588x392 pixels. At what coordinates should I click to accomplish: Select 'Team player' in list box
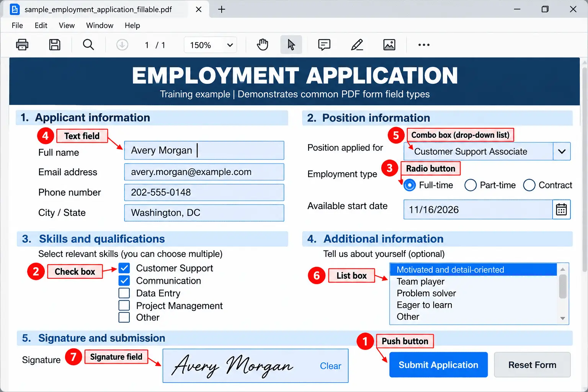click(473, 281)
